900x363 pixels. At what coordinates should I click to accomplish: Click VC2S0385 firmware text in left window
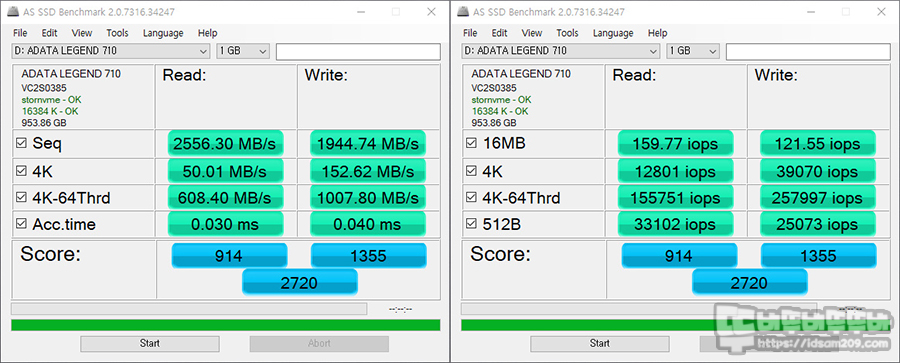(x=44, y=88)
